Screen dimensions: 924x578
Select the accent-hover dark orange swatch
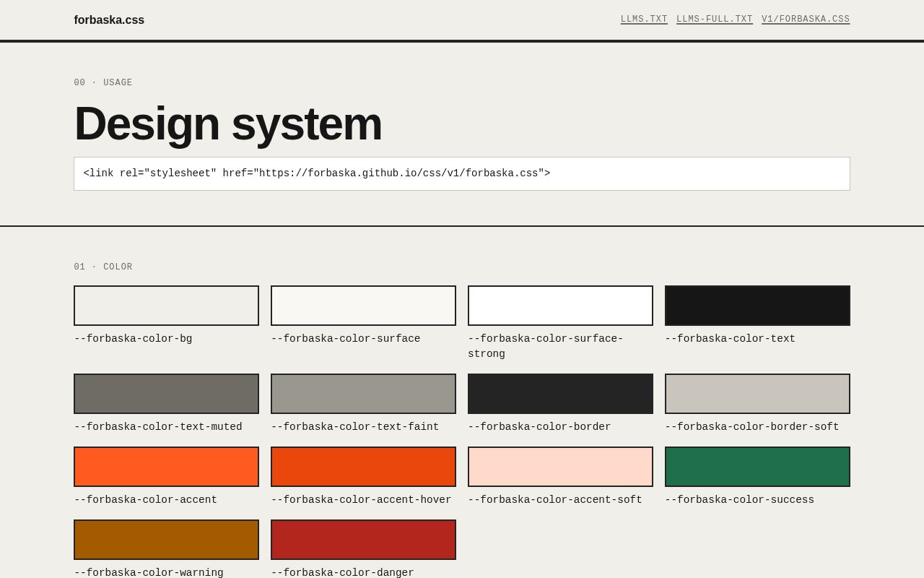tap(363, 467)
